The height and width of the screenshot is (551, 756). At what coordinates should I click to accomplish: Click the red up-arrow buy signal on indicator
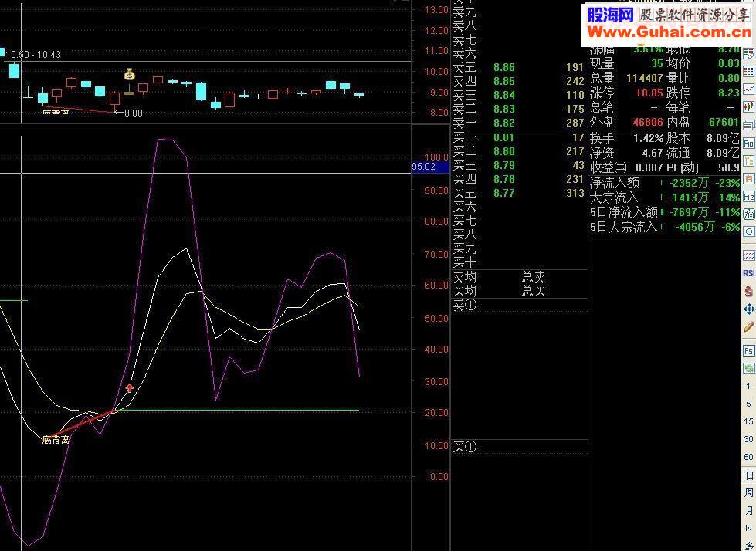(129, 387)
